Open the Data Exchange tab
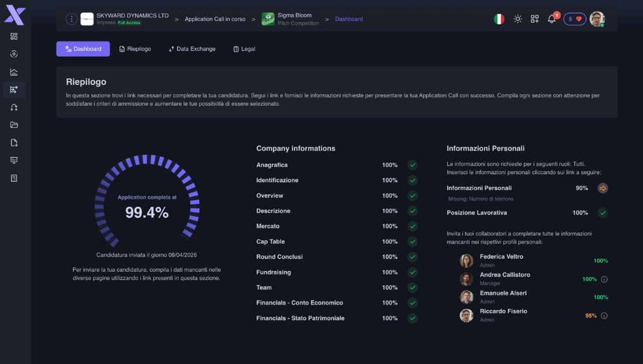This screenshot has height=364, width=643. pyautogui.click(x=192, y=48)
